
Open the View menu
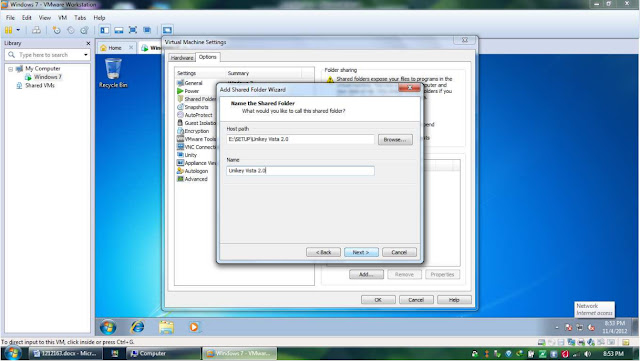tap(44, 18)
